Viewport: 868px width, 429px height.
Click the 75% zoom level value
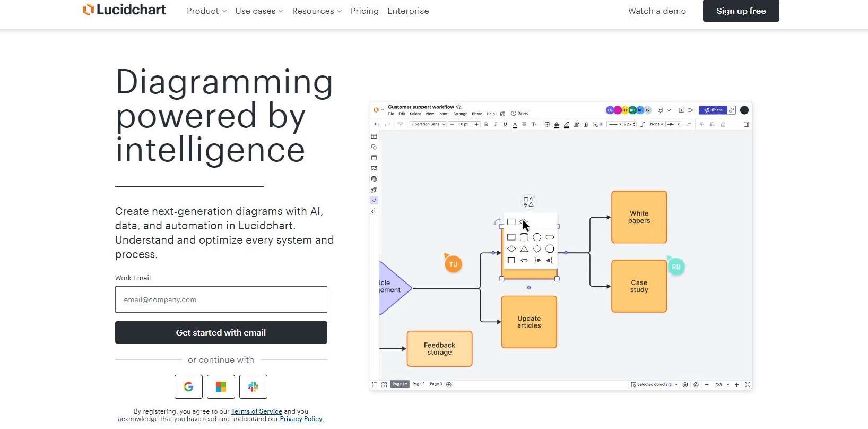click(718, 384)
